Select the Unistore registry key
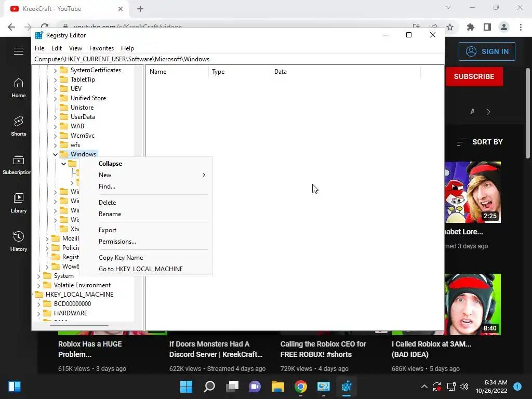The width and height of the screenshot is (532, 399). 82,108
